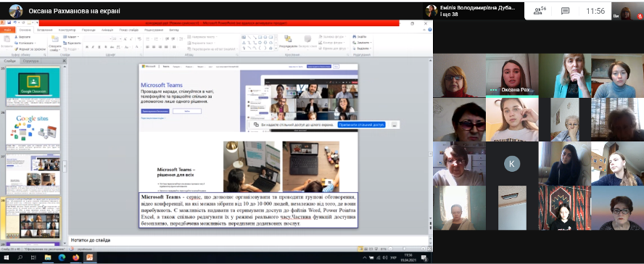Expand the shapes gallery arrow
Image resolution: width=644 pixels, height=264 pixels.
pyautogui.click(x=276, y=48)
